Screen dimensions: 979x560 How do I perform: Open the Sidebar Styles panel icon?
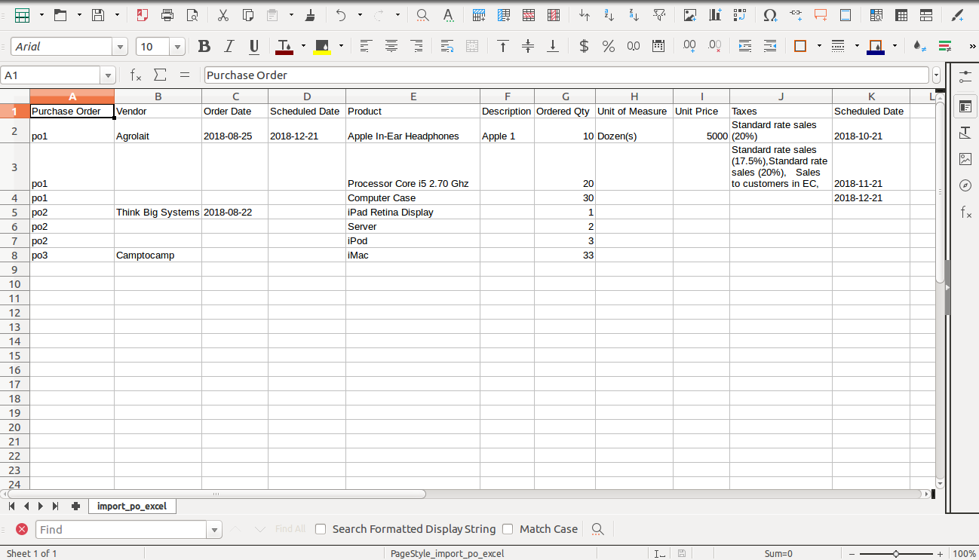(x=965, y=133)
